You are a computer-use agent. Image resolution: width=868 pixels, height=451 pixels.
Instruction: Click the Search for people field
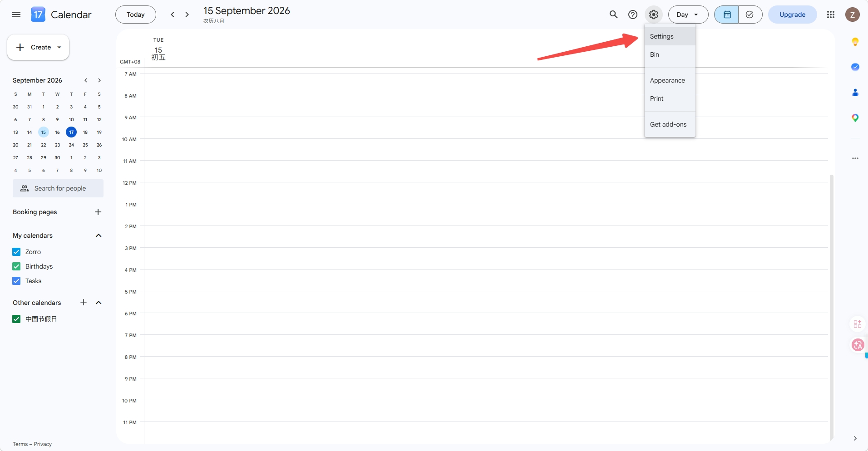click(58, 188)
